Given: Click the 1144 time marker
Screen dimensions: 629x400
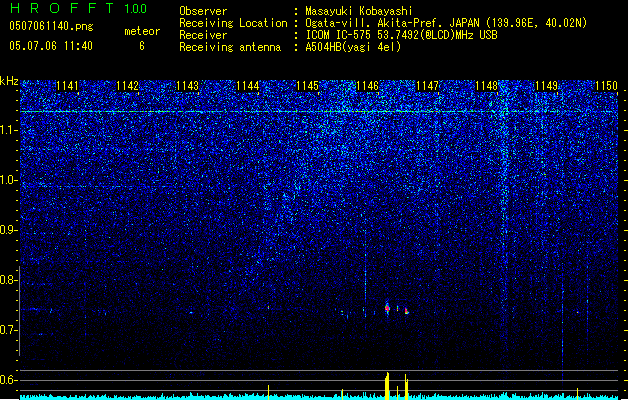Looking at the screenshot, I should pyautogui.click(x=248, y=86).
